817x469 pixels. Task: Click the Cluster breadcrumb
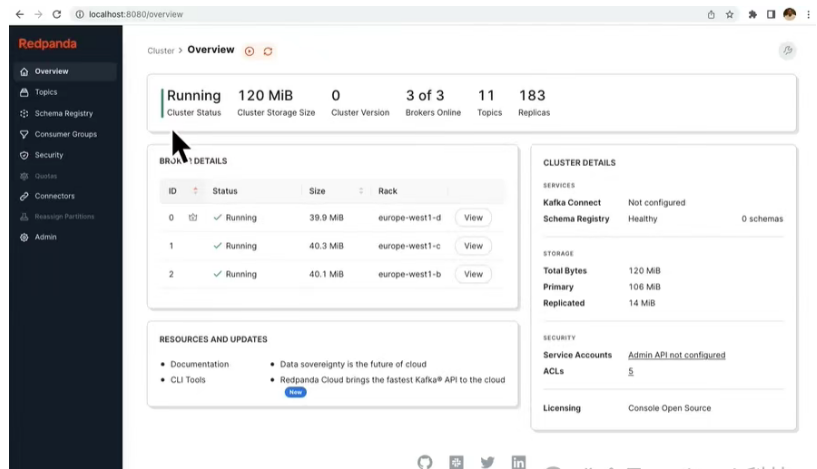click(x=160, y=51)
